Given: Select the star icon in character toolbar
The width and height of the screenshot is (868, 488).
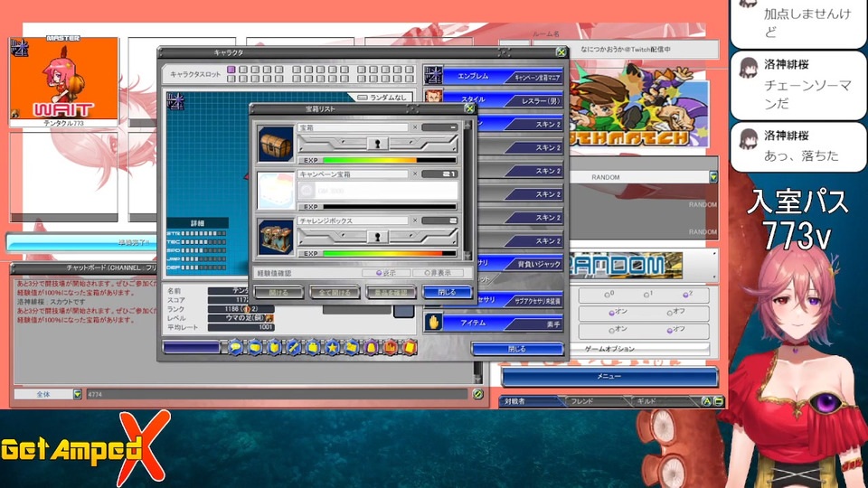Looking at the screenshot, I should pos(332,347).
